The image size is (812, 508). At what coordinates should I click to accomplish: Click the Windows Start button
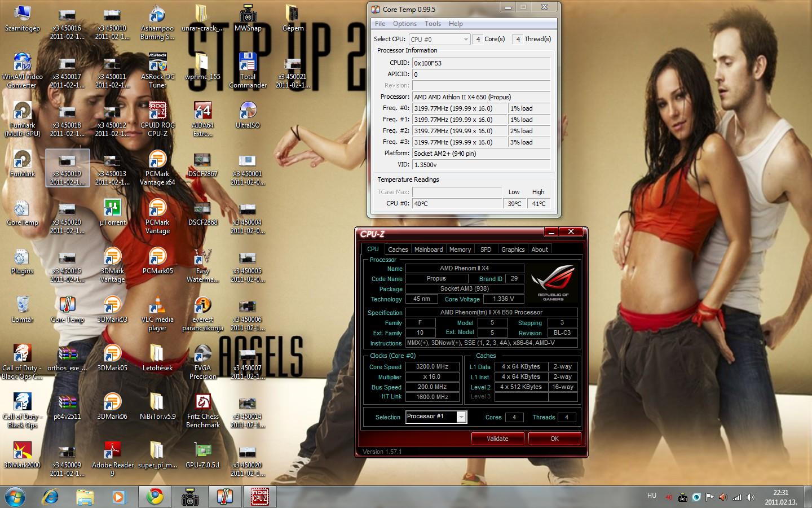[x=16, y=496]
